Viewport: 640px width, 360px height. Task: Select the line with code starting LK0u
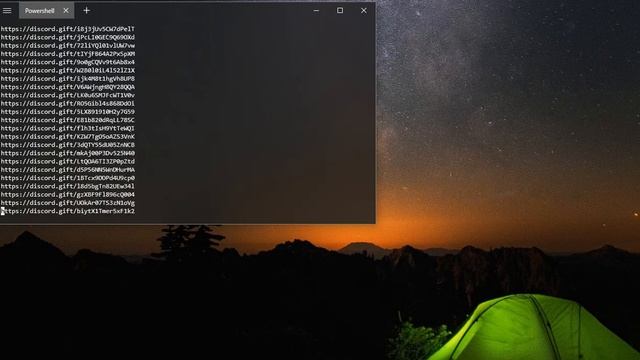click(67, 95)
